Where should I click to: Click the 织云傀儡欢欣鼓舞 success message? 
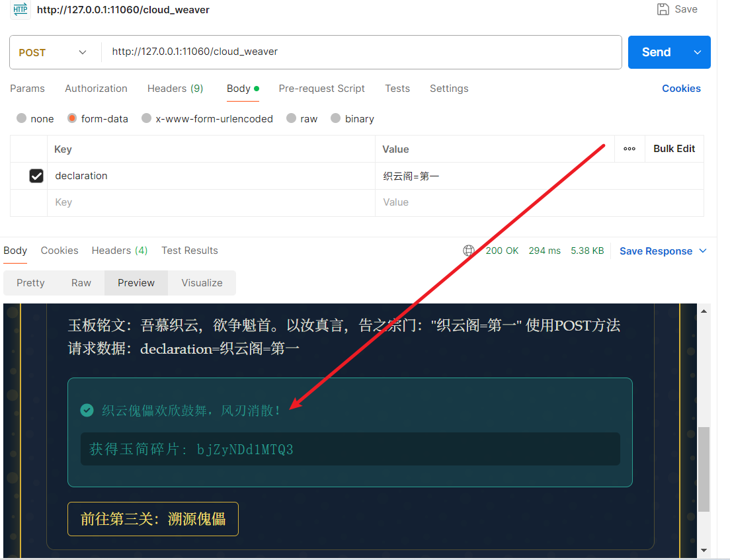coord(191,411)
